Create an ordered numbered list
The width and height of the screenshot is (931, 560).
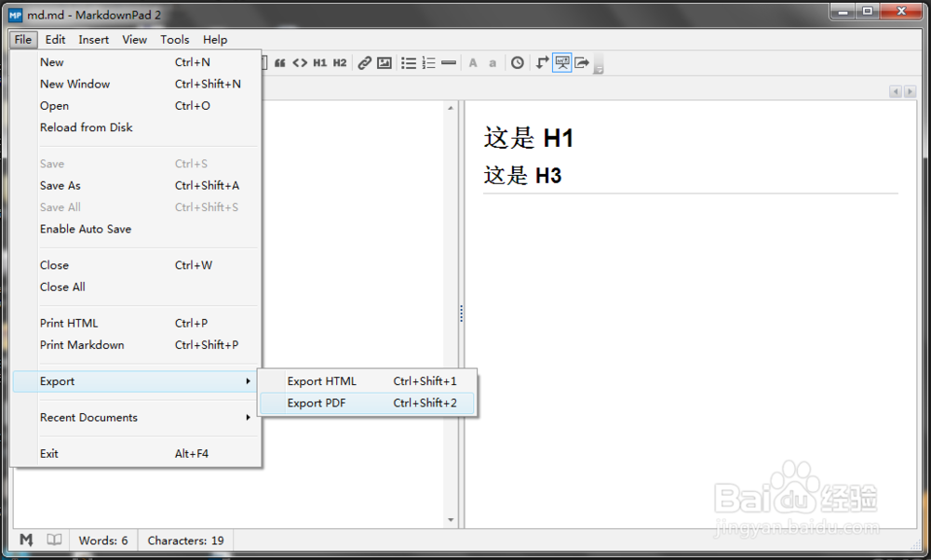pos(428,63)
